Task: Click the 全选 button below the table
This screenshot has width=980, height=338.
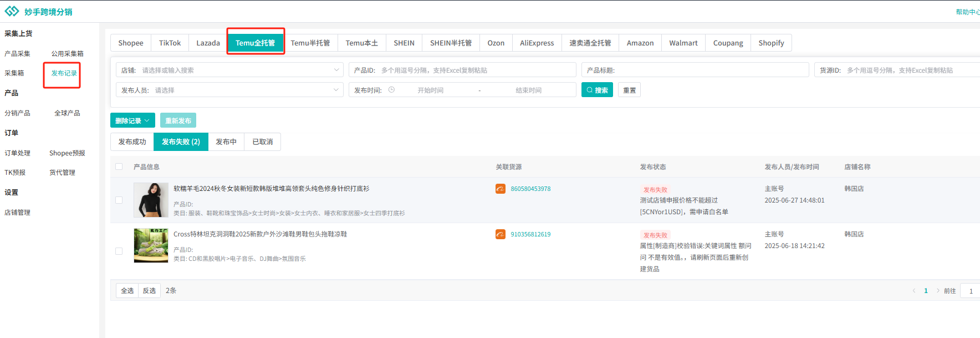Action: tap(127, 290)
